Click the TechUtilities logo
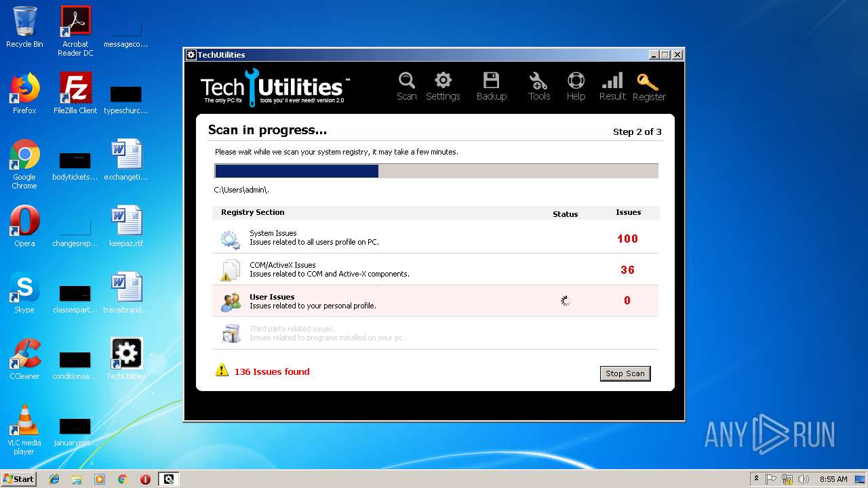Viewport: 868px width, 488px height. [x=275, y=87]
